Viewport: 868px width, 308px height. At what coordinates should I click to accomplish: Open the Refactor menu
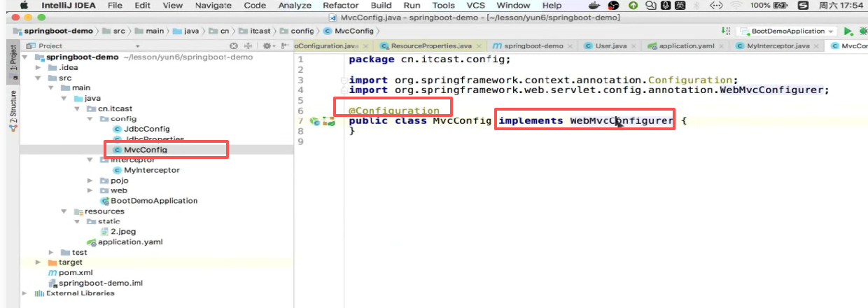point(341,5)
